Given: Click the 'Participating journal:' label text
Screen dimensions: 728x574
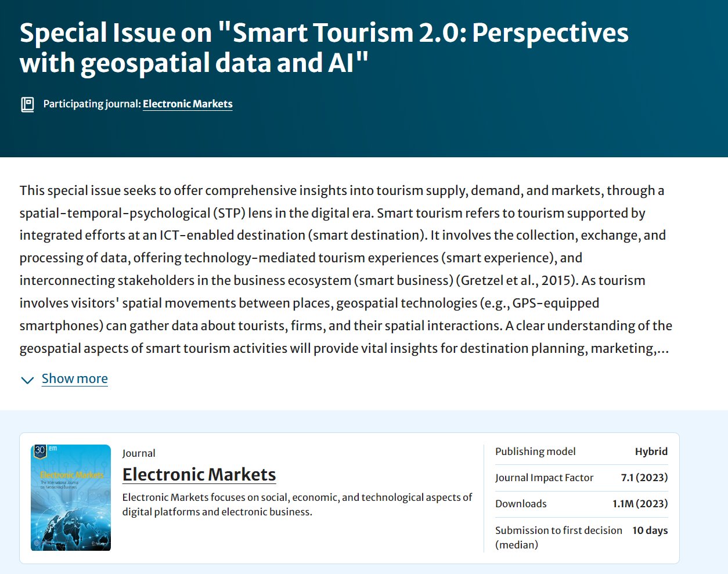Looking at the screenshot, I should (x=92, y=104).
